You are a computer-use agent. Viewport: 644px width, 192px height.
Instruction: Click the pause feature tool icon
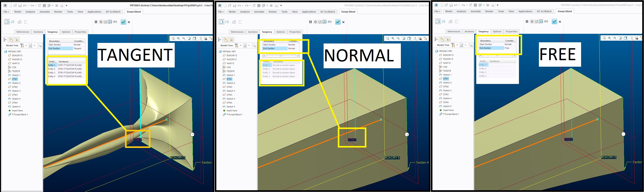click(x=96, y=22)
